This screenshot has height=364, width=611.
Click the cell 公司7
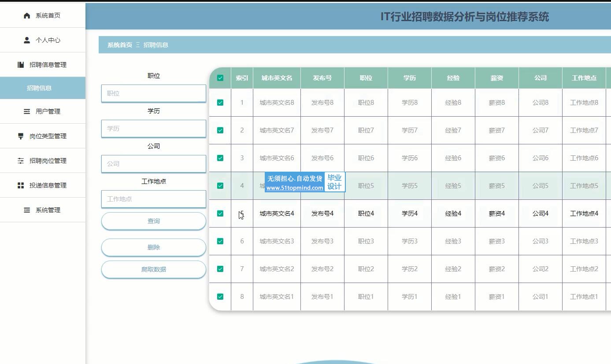(x=541, y=130)
